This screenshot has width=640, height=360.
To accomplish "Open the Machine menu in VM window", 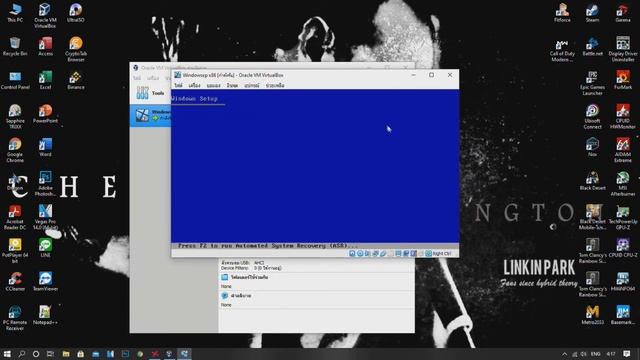I will point(195,86).
